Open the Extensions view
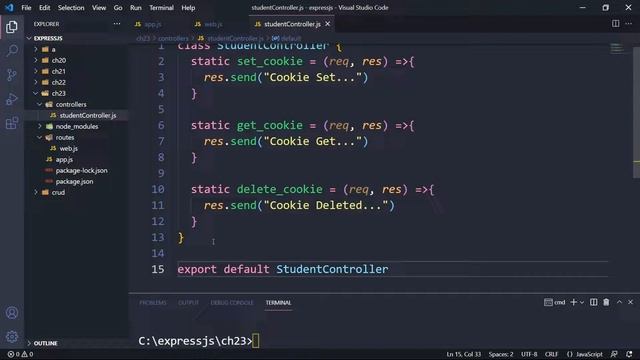Screen dimensions: 640x360 coord(12,123)
